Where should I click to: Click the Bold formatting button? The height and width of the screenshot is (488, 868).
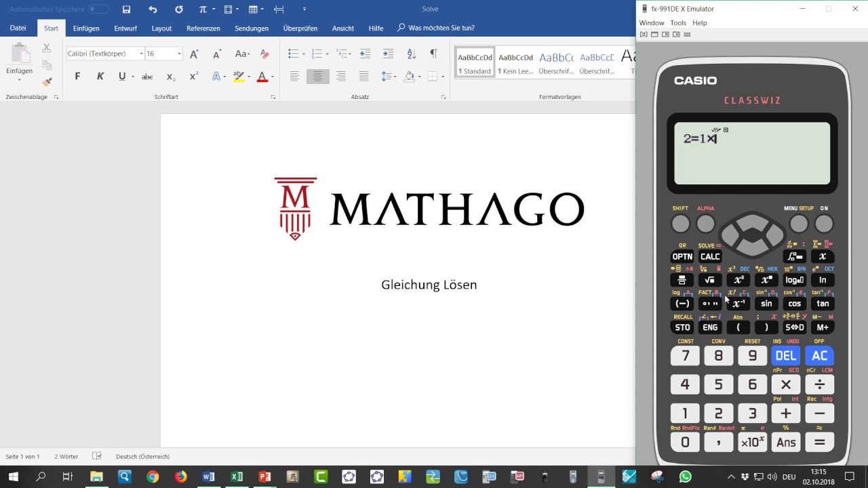coord(77,77)
